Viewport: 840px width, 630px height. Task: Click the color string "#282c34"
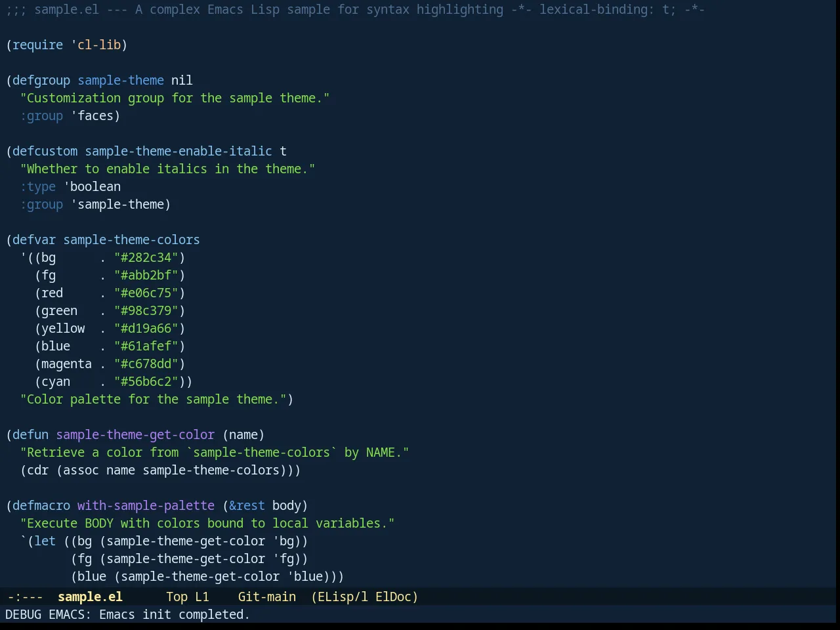[x=146, y=257]
